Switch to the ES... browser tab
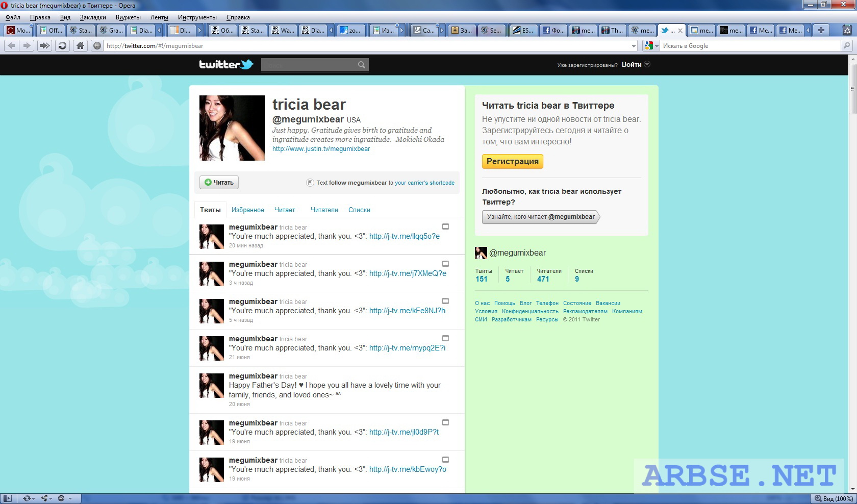This screenshot has height=504, width=857. pos(524,30)
